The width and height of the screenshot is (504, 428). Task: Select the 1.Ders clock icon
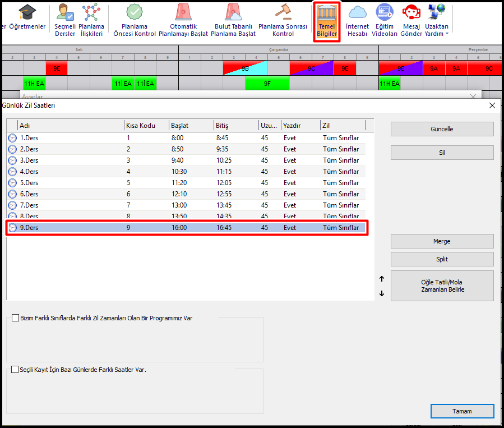click(12, 138)
